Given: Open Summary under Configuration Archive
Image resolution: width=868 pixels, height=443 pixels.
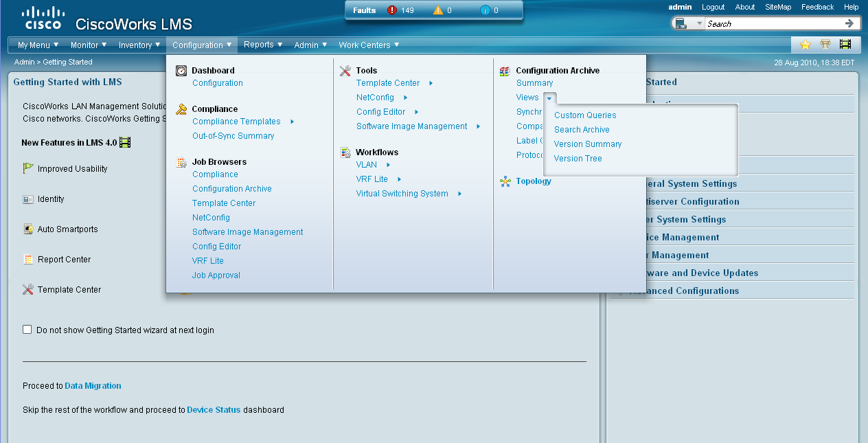Looking at the screenshot, I should click(535, 83).
